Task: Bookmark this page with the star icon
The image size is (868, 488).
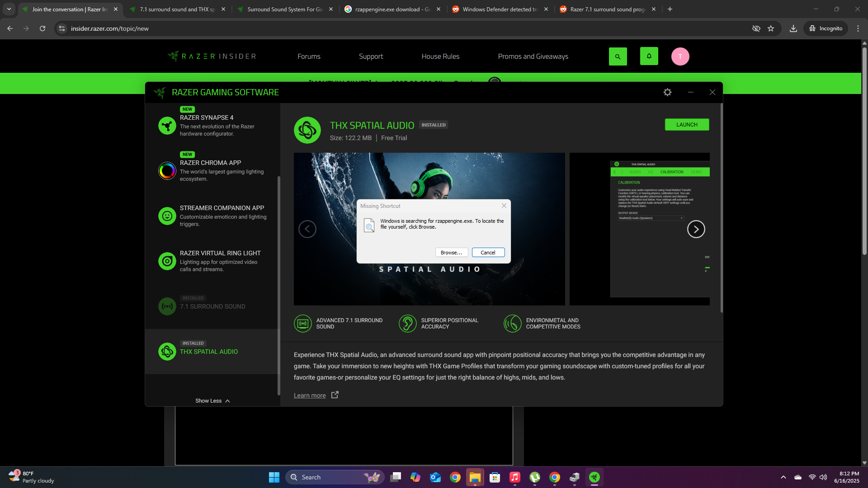Action: [x=771, y=28]
